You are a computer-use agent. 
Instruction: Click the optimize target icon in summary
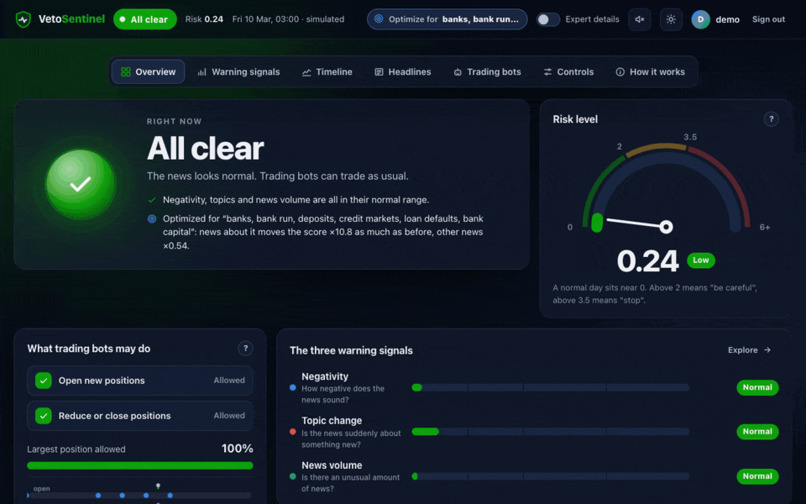click(x=152, y=219)
